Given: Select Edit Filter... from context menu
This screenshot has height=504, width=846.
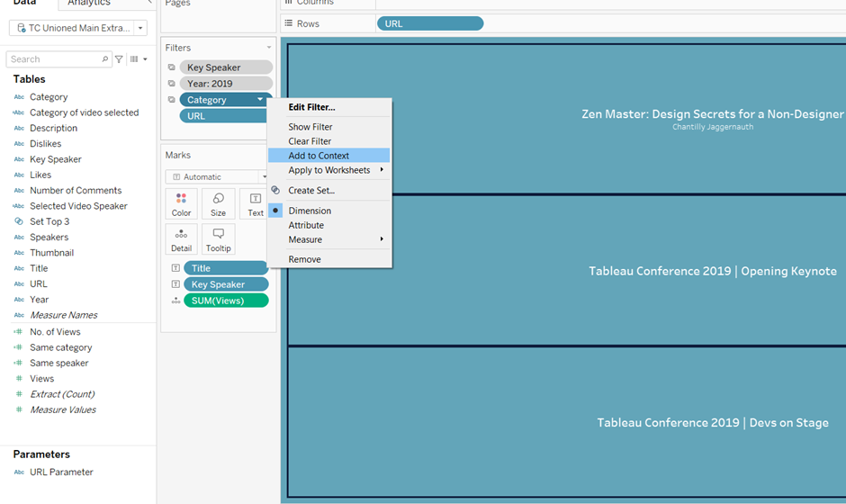Looking at the screenshot, I should (311, 107).
